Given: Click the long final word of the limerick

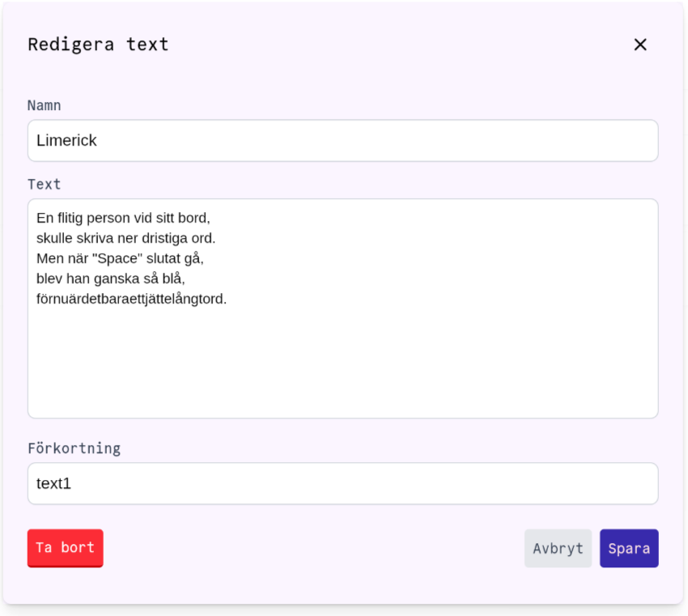Looking at the screenshot, I should [x=132, y=300].
